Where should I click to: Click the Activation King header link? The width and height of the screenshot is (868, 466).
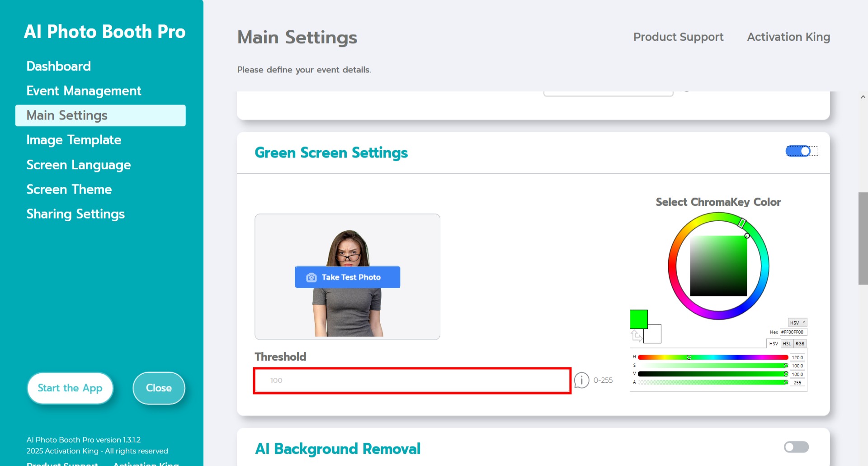pyautogui.click(x=788, y=37)
